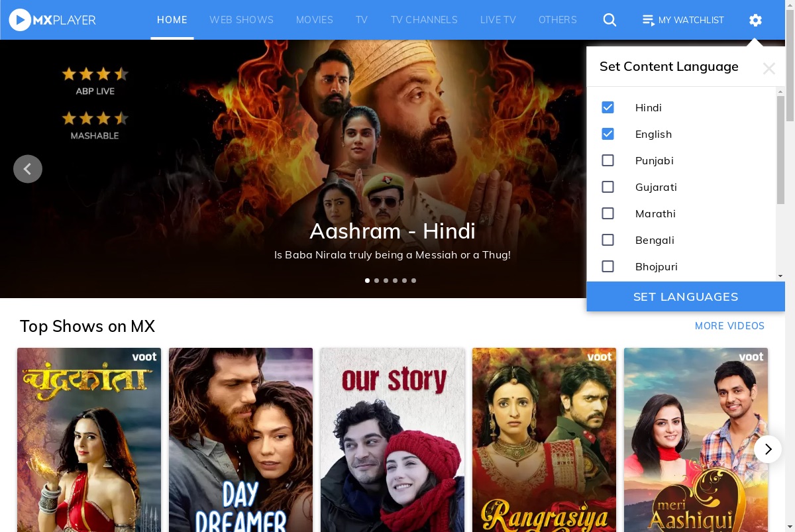Show next Top Shows with arrow
795x532 pixels.
pos(768,449)
